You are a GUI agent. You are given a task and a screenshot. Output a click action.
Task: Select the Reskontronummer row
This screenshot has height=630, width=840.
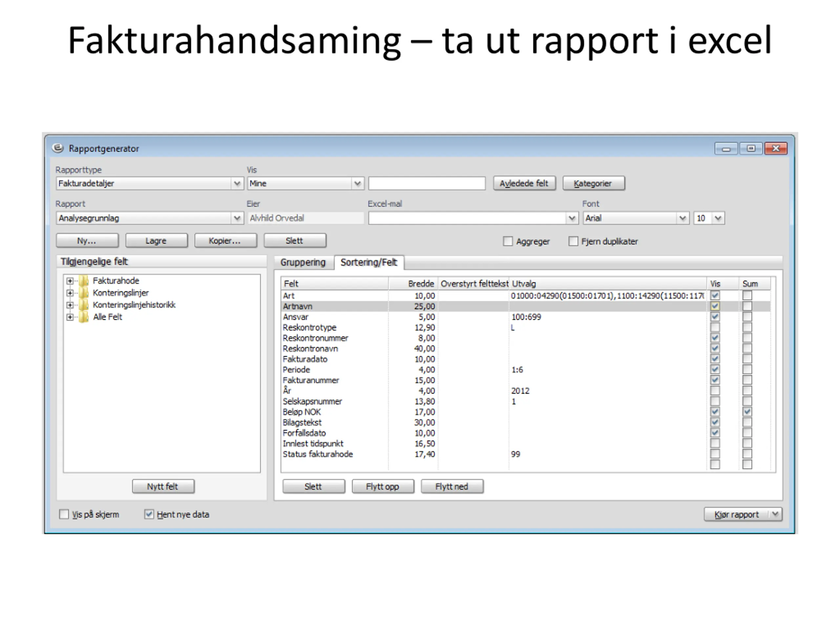click(526, 338)
